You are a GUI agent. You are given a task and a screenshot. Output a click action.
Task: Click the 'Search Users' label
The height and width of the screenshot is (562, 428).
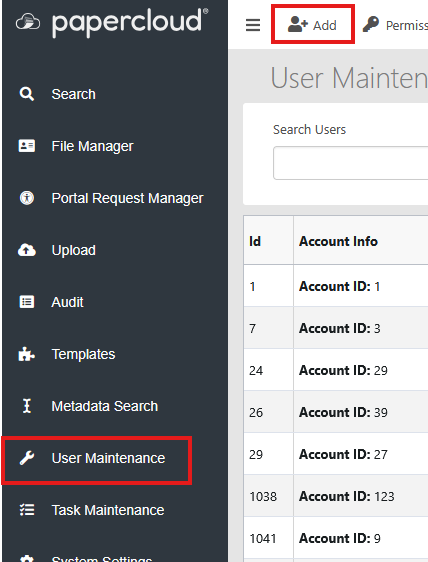[x=309, y=129]
